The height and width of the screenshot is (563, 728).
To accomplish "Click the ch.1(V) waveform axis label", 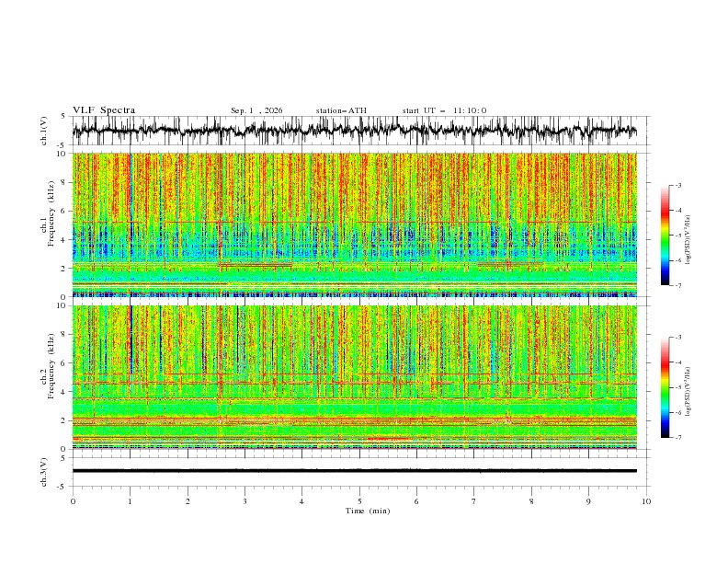I will [x=44, y=131].
